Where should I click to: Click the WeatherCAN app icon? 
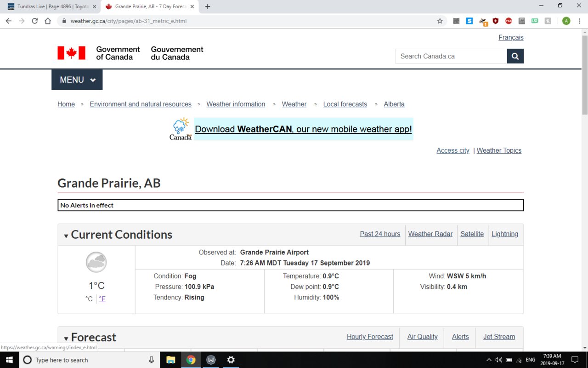coord(181,129)
